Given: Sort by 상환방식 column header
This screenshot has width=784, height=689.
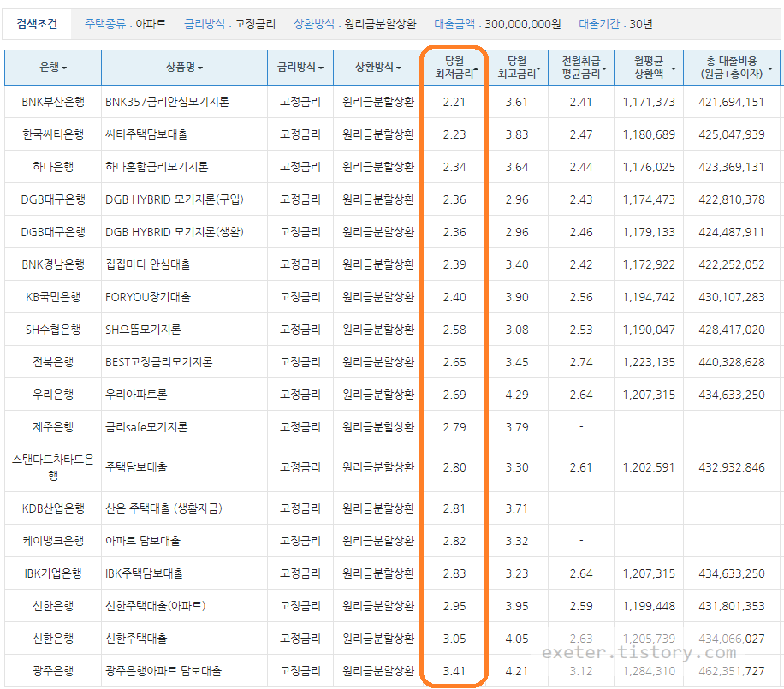Looking at the screenshot, I should [x=378, y=68].
